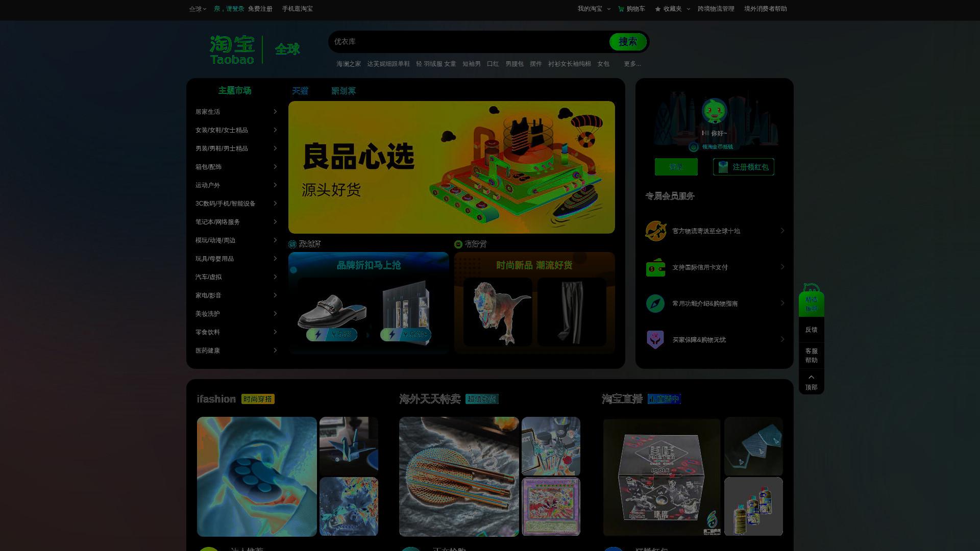The width and height of the screenshot is (980, 551).
Task: Click the airplane logistics icon 官方物流
Action: 656,231
